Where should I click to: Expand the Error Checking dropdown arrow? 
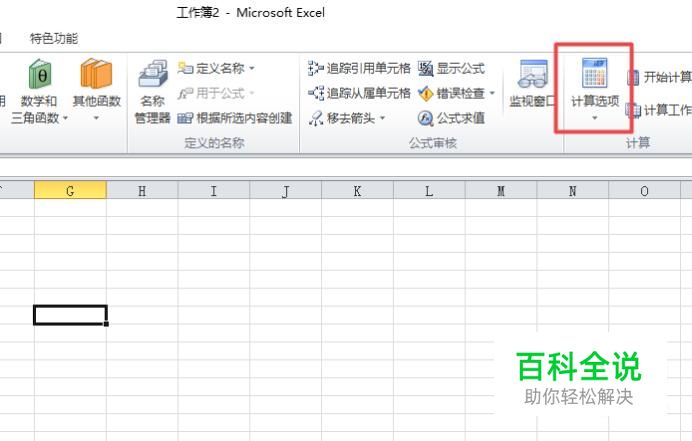[492, 93]
